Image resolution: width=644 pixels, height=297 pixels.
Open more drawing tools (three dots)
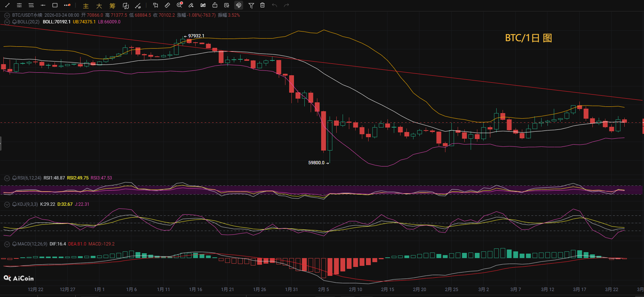[x=67, y=5]
